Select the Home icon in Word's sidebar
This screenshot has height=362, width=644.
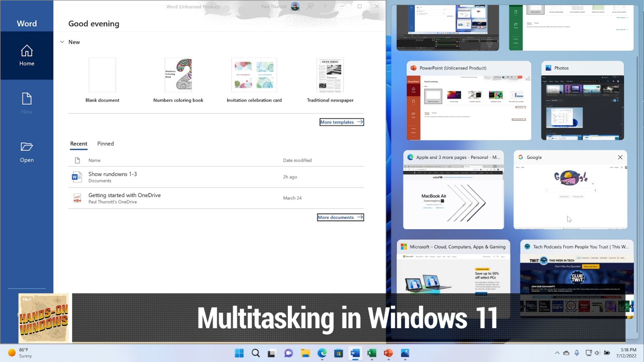click(x=27, y=56)
